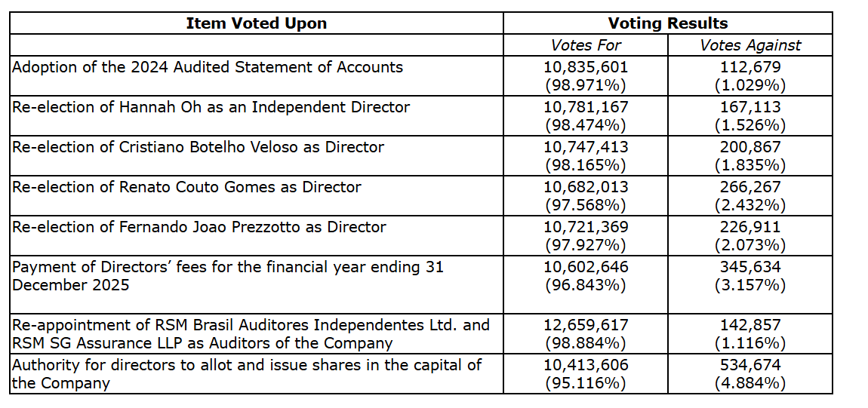
Task: Click the 112,679 votes-against value
Action: [750, 67]
